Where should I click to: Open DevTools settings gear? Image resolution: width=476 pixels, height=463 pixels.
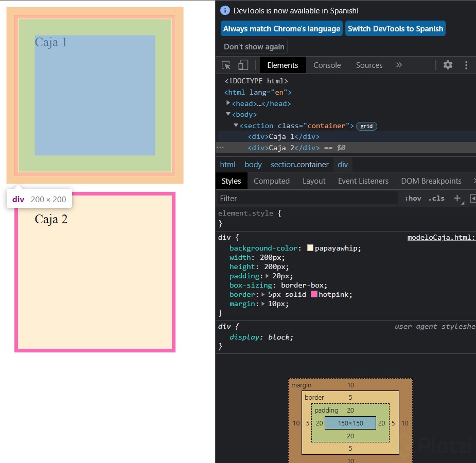click(448, 65)
